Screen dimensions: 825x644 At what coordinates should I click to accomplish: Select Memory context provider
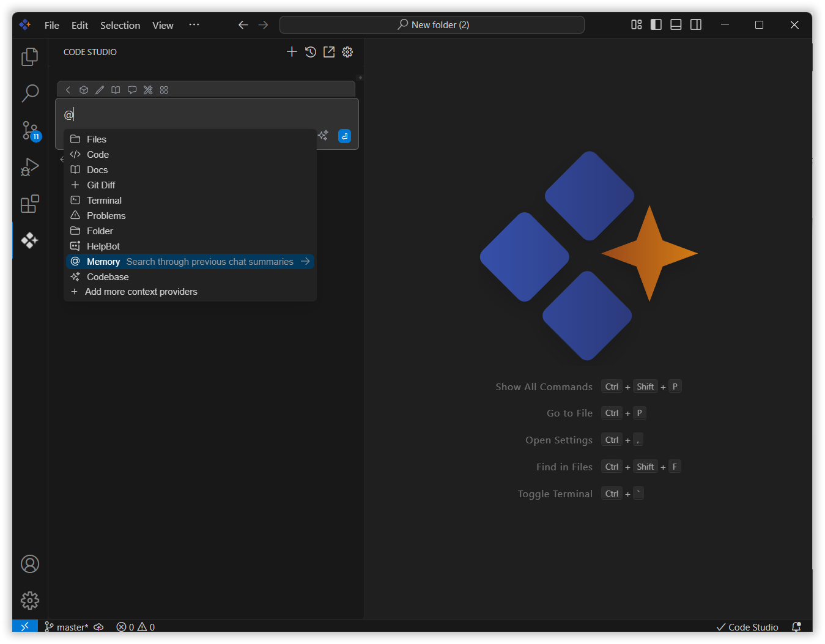click(x=190, y=262)
